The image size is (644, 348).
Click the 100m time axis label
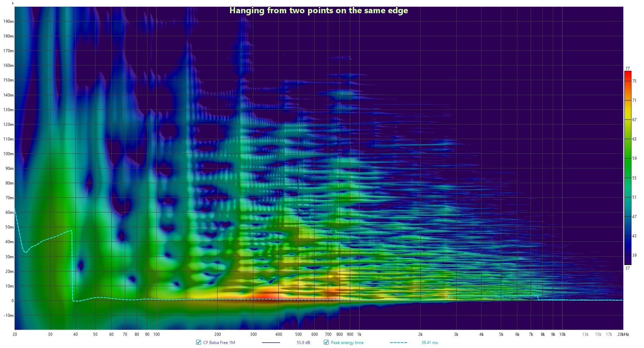[x=9, y=154]
